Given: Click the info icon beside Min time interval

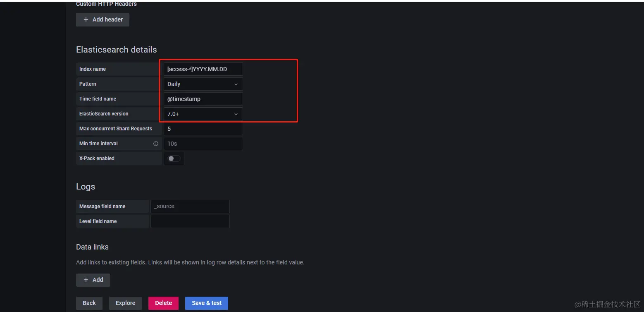Looking at the screenshot, I should pos(156,144).
